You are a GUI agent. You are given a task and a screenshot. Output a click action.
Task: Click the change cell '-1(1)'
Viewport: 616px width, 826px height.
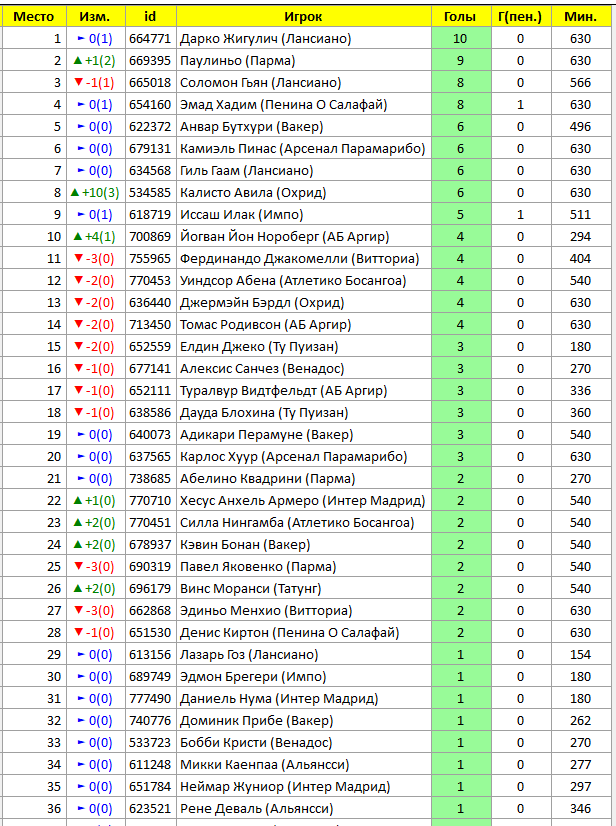click(96, 83)
